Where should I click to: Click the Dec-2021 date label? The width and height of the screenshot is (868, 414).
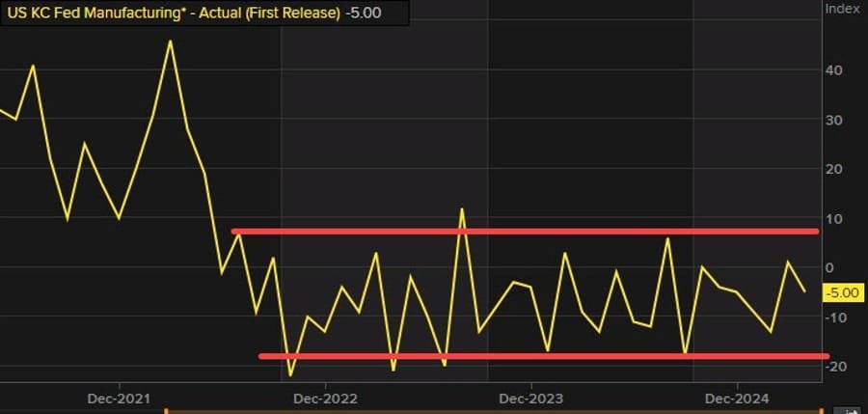point(117,398)
